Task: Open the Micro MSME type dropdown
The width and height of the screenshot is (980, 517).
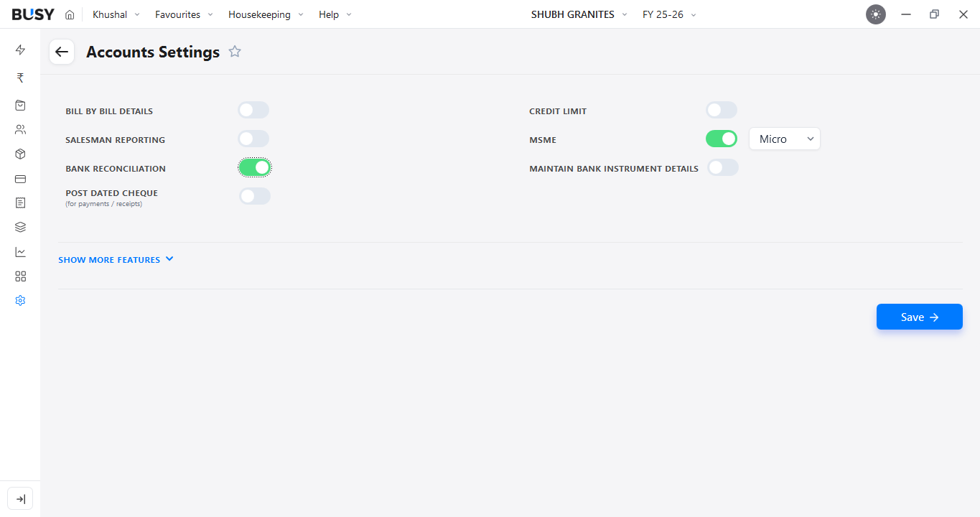Action: coord(785,139)
